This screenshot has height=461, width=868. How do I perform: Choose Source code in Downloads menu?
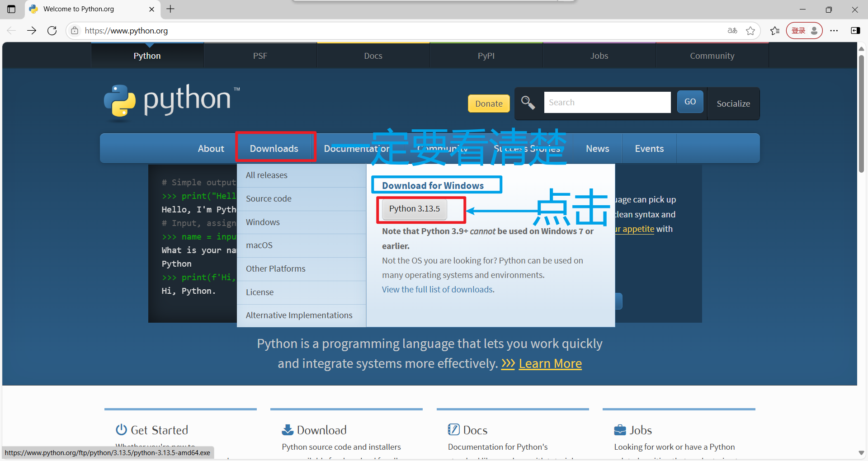click(302, 199)
